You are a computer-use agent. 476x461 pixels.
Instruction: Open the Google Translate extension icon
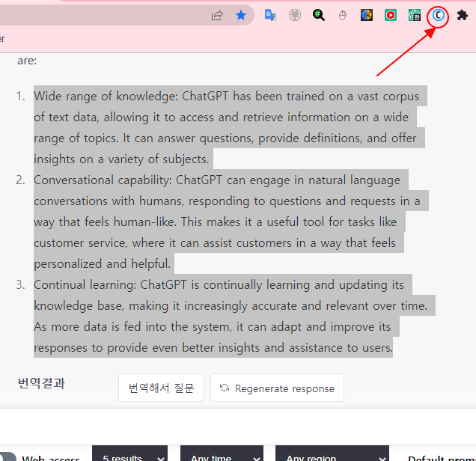coord(270,15)
